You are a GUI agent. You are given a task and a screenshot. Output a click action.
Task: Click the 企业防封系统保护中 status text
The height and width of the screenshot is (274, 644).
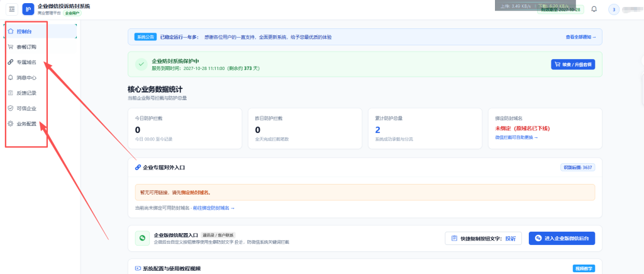[x=175, y=61]
